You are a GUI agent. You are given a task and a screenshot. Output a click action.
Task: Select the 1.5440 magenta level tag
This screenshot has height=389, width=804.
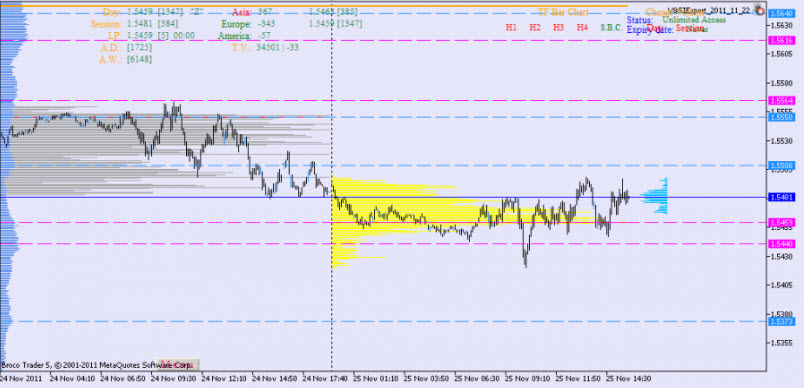(x=782, y=244)
